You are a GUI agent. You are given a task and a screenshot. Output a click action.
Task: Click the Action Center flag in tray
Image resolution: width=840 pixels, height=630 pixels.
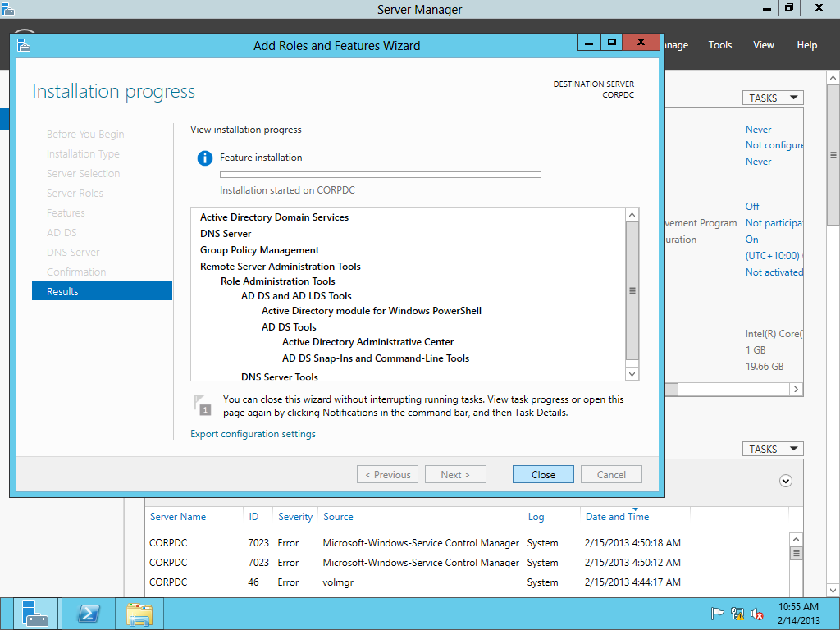(x=716, y=614)
